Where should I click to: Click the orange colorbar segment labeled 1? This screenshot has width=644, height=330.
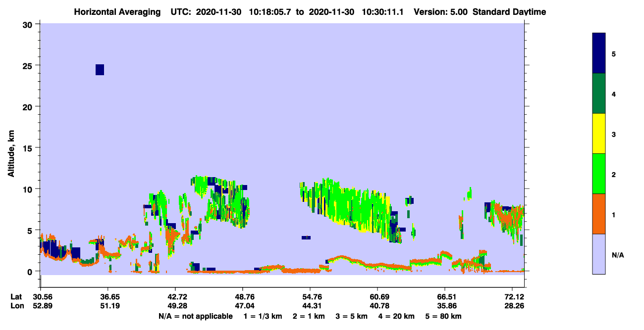click(x=599, y=214)
